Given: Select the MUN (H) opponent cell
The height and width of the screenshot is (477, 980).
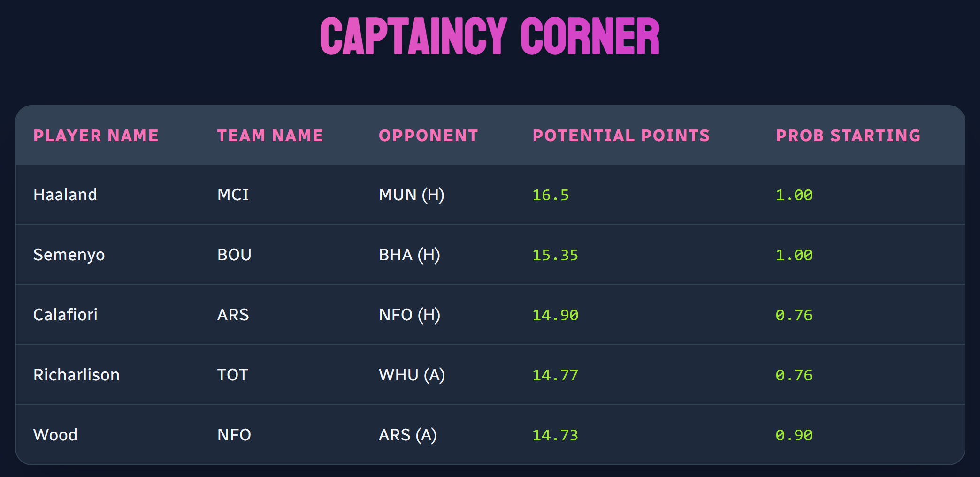Looking at the screenshot, I should 412,195.
